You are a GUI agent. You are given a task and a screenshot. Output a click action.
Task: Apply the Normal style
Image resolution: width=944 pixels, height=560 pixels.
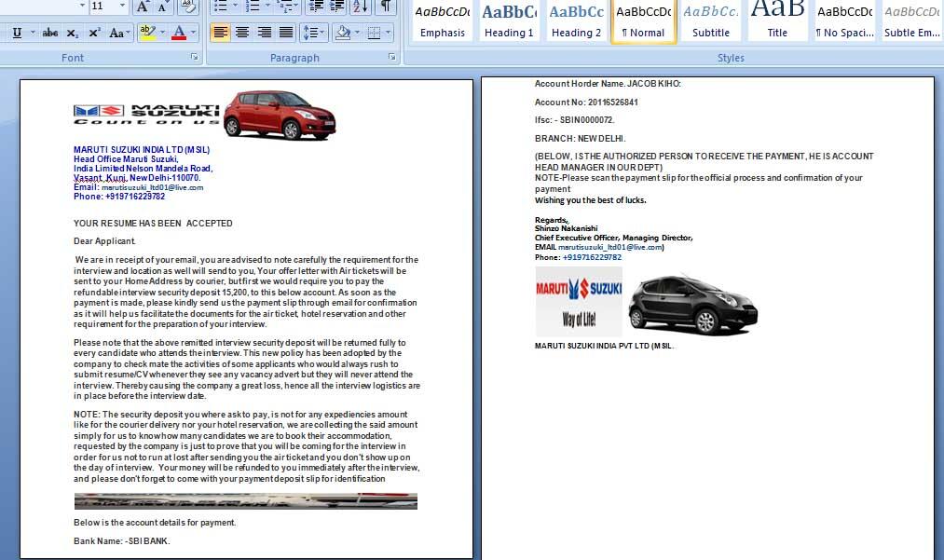pos(644,21)
